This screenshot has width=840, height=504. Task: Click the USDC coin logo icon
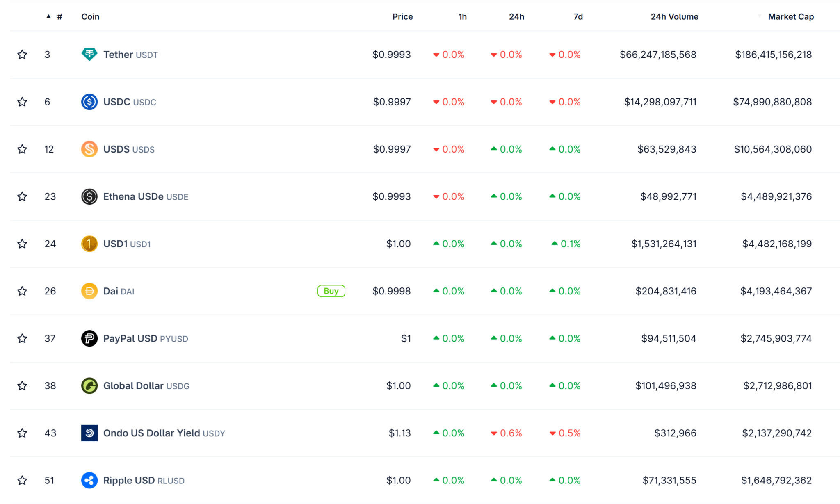click(x=89, y=102)
